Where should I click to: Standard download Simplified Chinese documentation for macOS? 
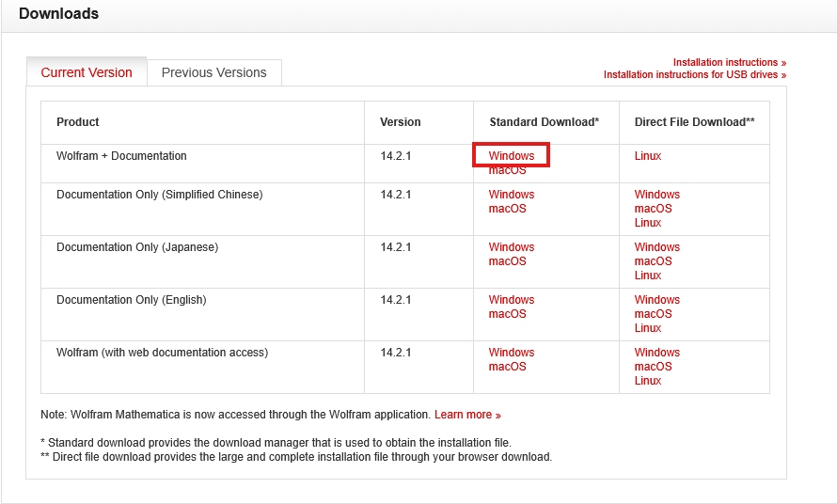coord(507,209)
